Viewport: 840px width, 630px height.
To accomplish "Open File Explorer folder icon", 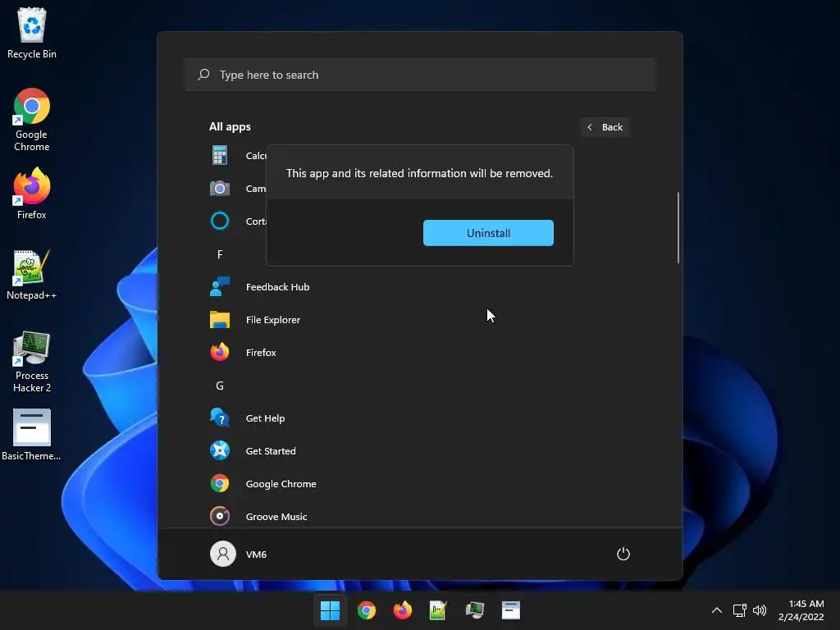I will click(x=220, y=320).
